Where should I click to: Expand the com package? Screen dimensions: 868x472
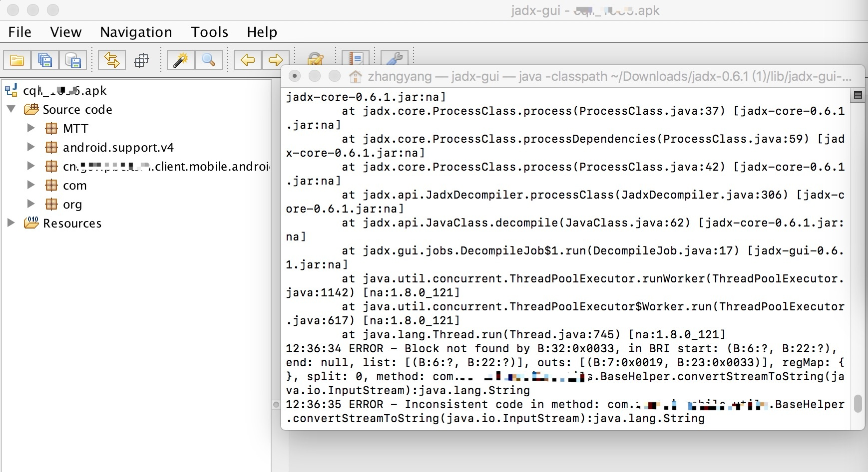point(30,185)
